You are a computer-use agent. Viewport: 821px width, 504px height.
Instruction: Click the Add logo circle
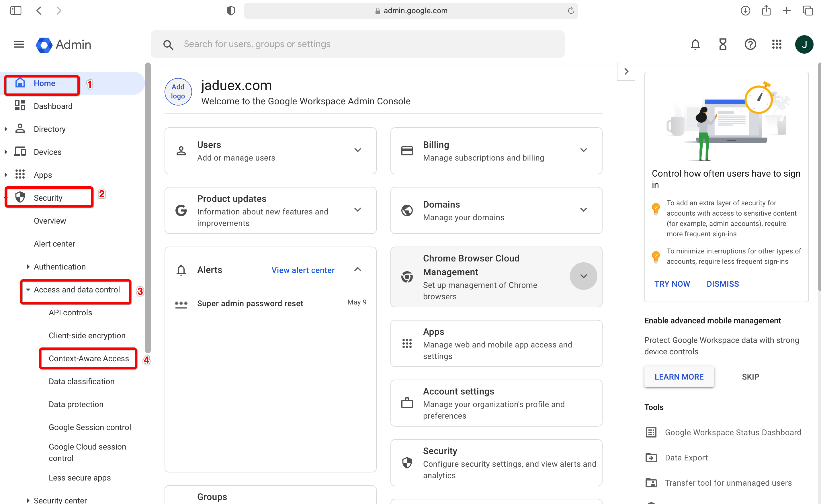[178, 91]
